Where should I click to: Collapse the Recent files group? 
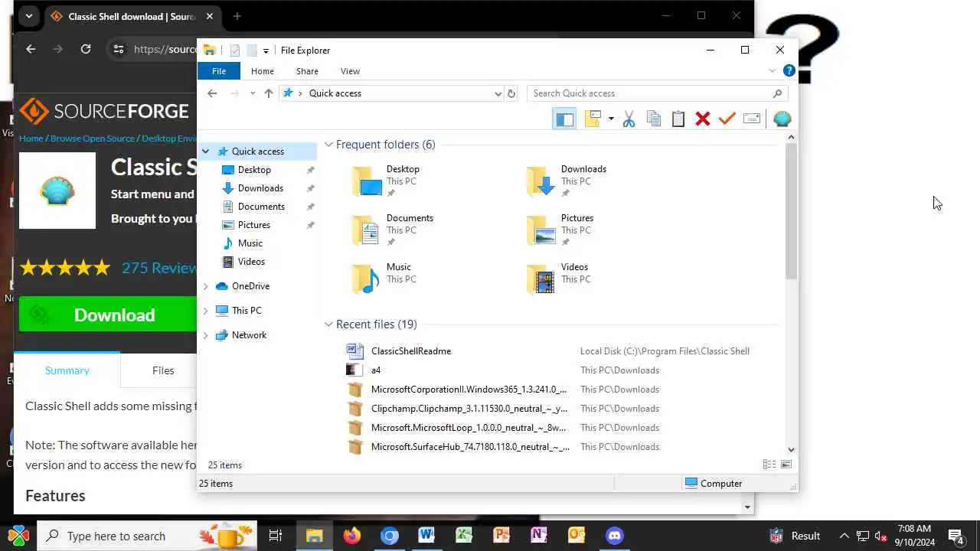coord(328,324)
